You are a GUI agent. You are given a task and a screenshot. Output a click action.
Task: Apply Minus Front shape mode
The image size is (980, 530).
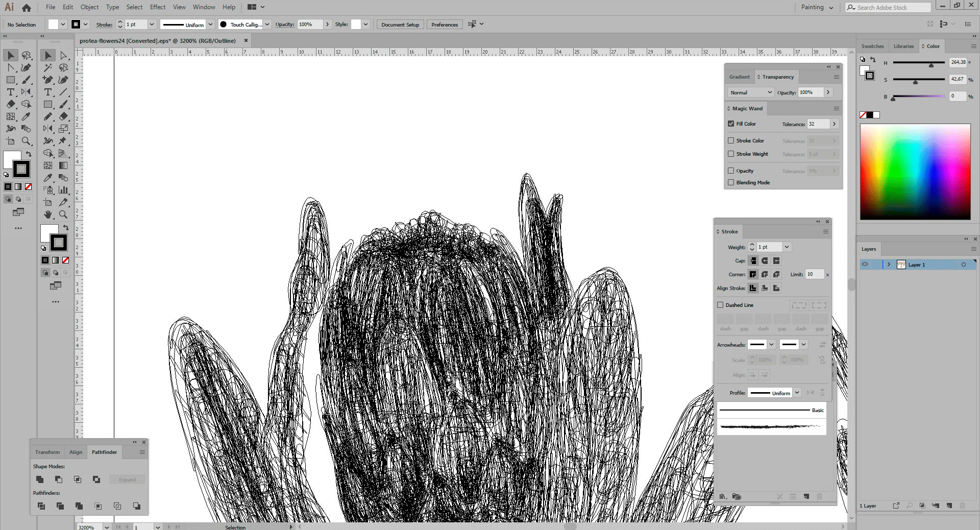click(x=59, y=479)
